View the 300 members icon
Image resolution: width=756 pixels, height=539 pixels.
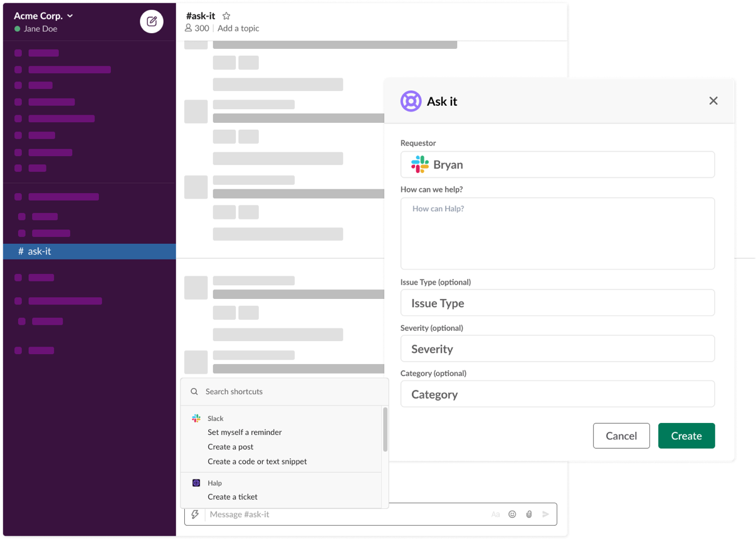[189, 28]
